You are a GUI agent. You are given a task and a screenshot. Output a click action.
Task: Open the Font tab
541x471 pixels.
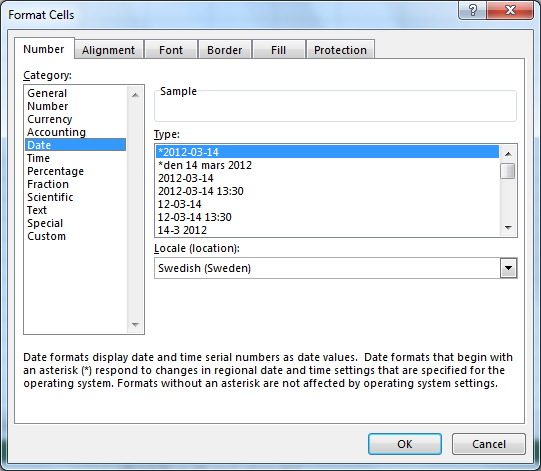point(171,50)
